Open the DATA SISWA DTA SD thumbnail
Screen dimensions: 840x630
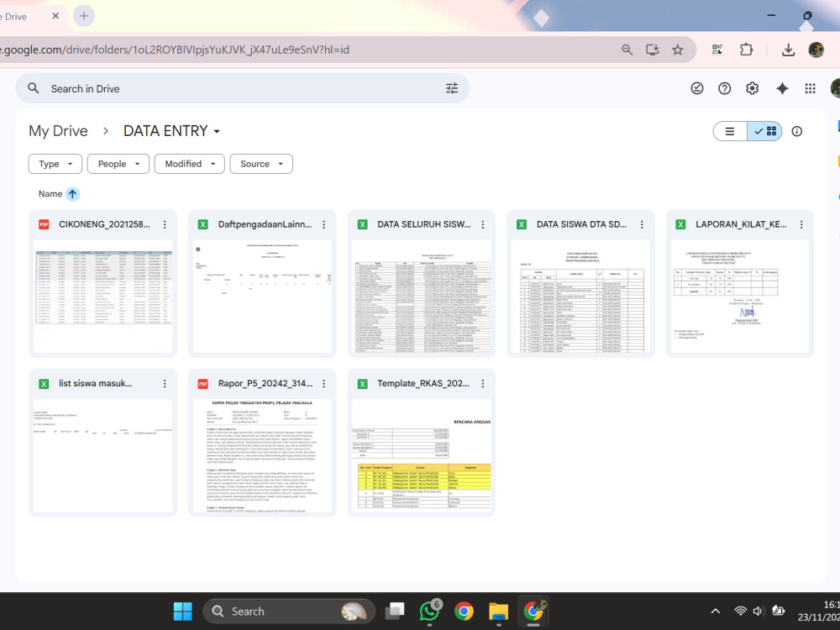click(580, 297)
